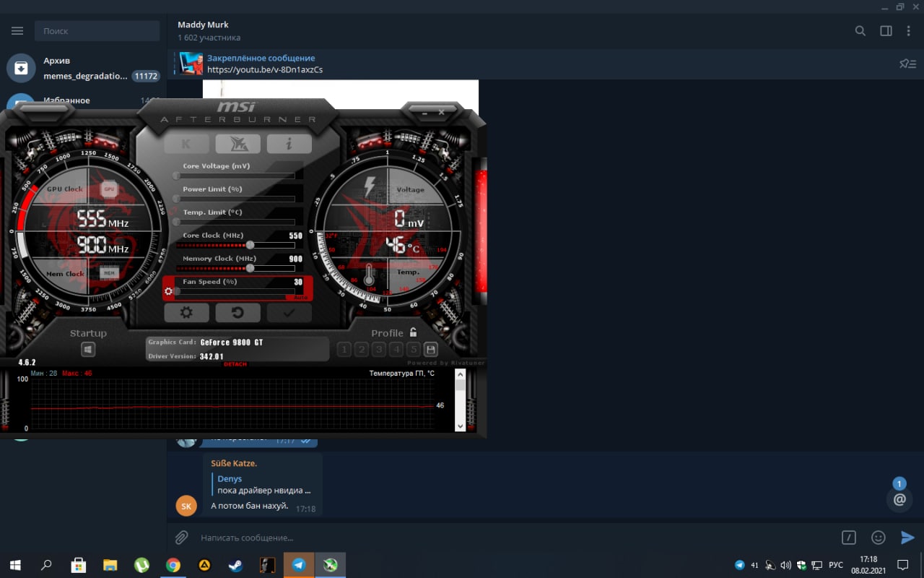Click the Core Clock slider handle
Screen dimensions: 924x578
point(250,245)
